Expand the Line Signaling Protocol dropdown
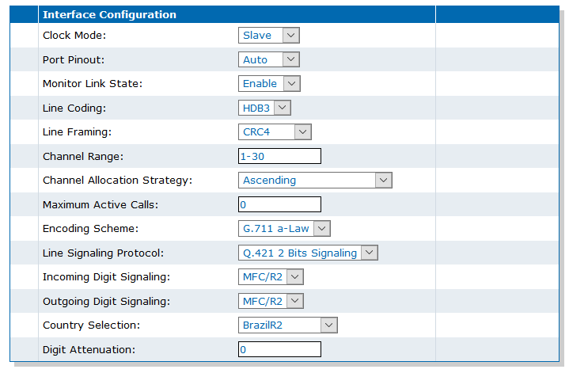Screen dimensions: 588x373 pos(309,253)
